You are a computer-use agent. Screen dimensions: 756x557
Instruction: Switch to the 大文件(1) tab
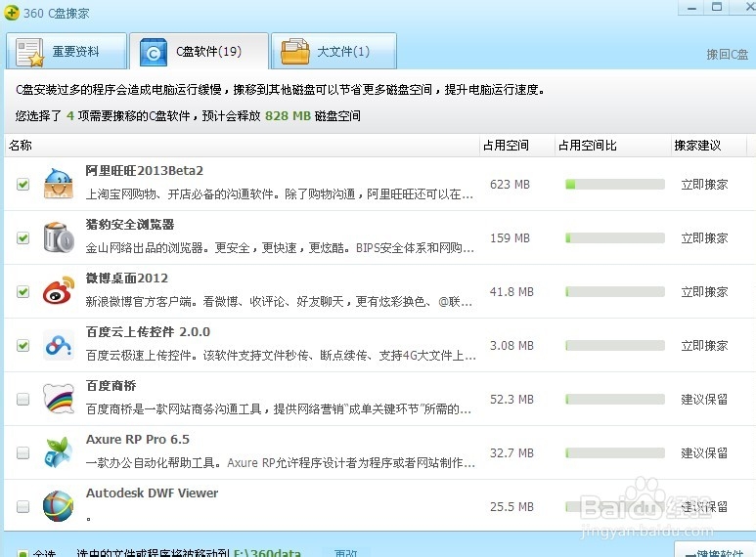pyautogui.click(x=334, y=52)
